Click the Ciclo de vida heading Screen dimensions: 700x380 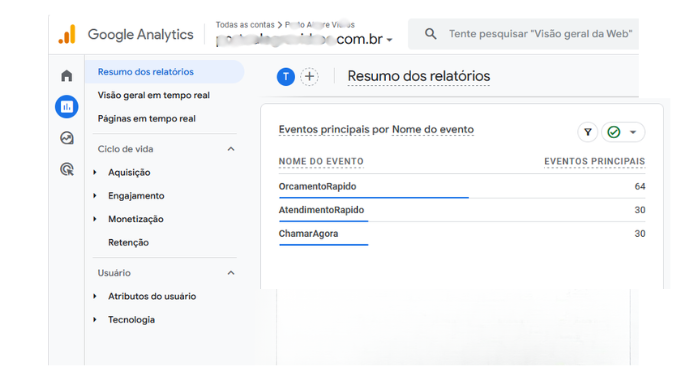coord(125,149)
